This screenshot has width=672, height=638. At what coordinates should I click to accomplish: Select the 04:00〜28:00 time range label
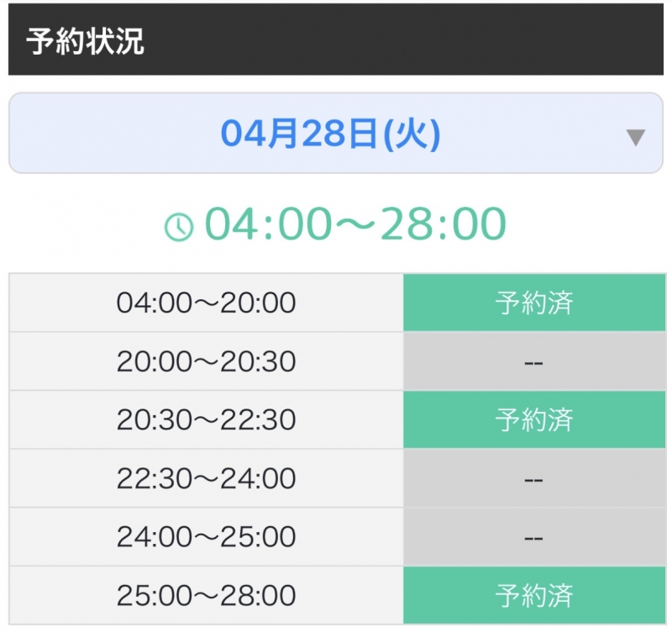(x=353, y=221)
